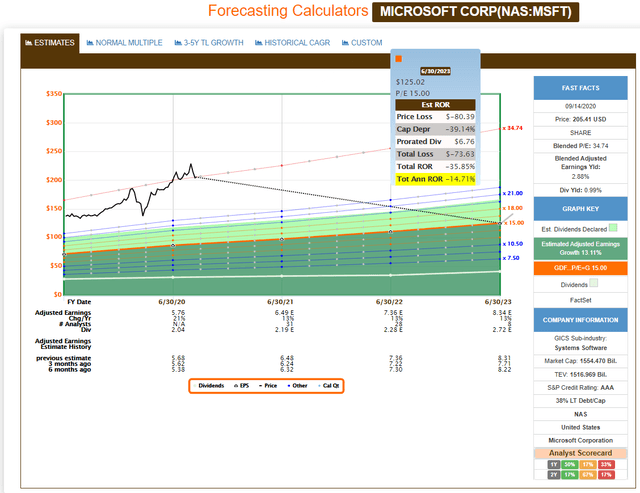Screen dimensions: 640x493
Task: Click the chart icon on the Estimates tab
Action: pyautogui.click(x=28, y=43)
